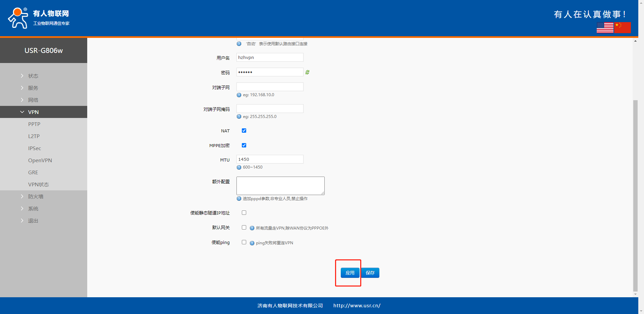The image size is (644, 314).
Task: Uncheck the NAT checkbox
Action: pyautogui.click(x=244, y=131)
